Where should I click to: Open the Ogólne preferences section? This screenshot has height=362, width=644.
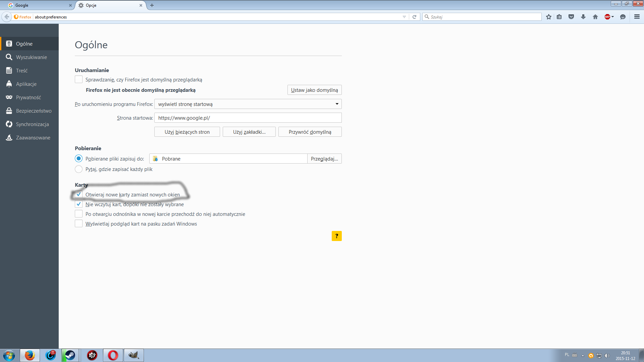30,44
